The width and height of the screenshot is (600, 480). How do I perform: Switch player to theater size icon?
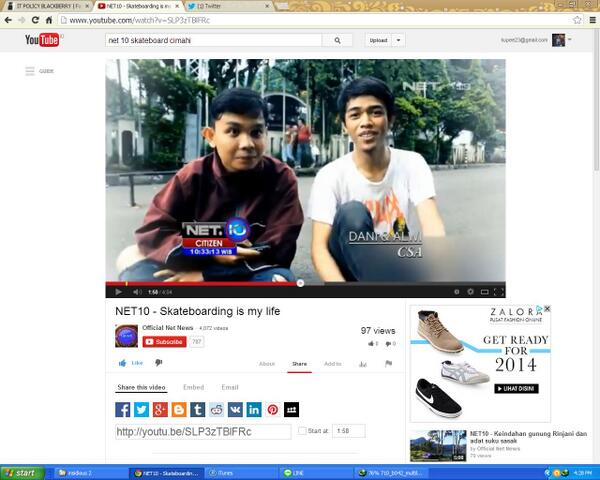[x=484, y=292]
